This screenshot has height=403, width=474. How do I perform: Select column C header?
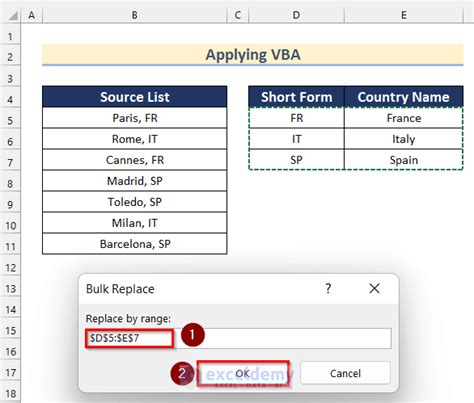(x=238, y=15)
